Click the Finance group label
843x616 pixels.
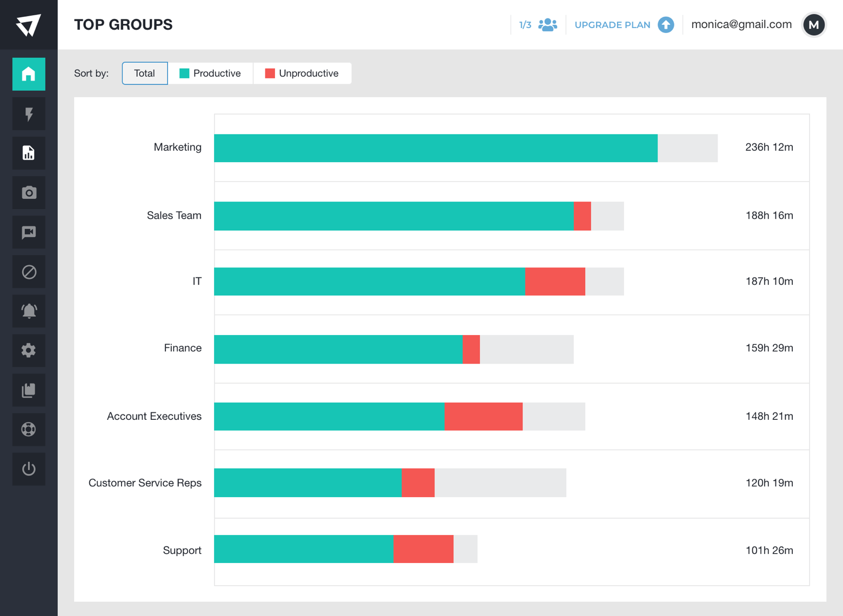click(183, 348)
